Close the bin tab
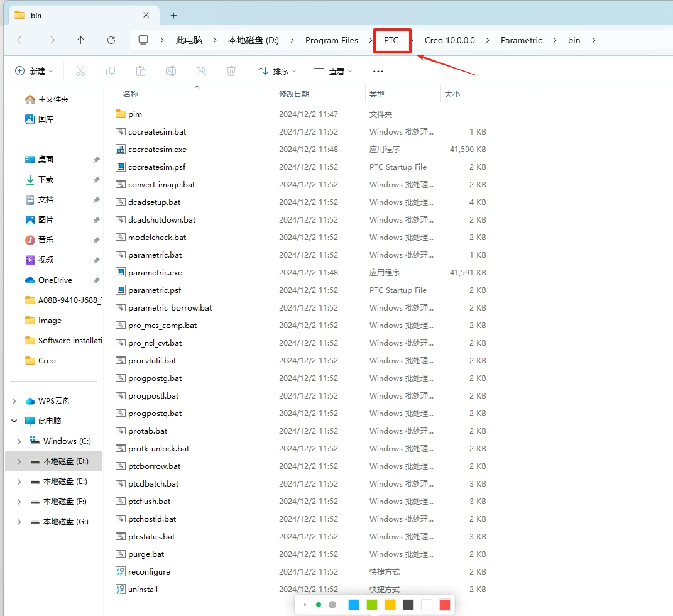 146,15
